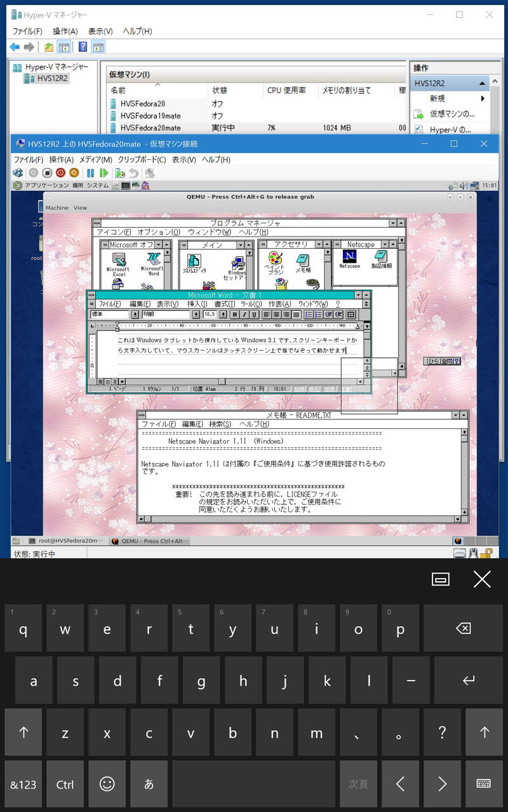Collapse the HVS12R2 section in Actions pane
Image resolution: width=508 pixels, height=812 pixels.
coord(482,83)
